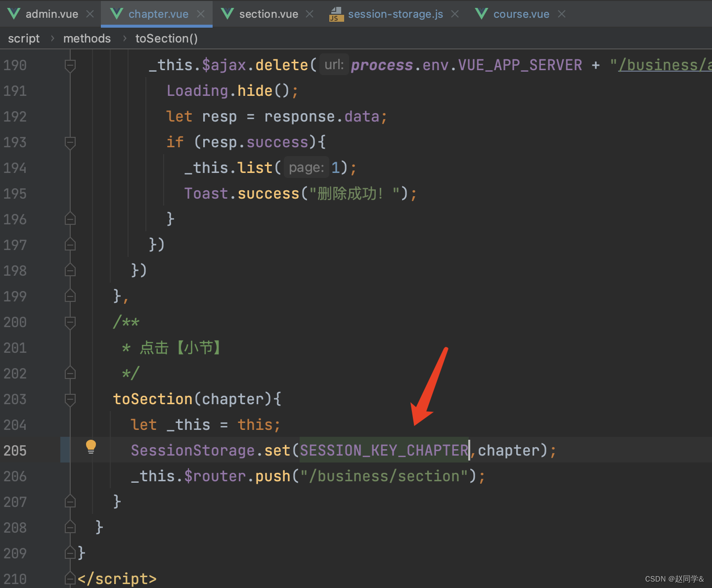Switch to the admin.vue tab

(x=51, y=14)
